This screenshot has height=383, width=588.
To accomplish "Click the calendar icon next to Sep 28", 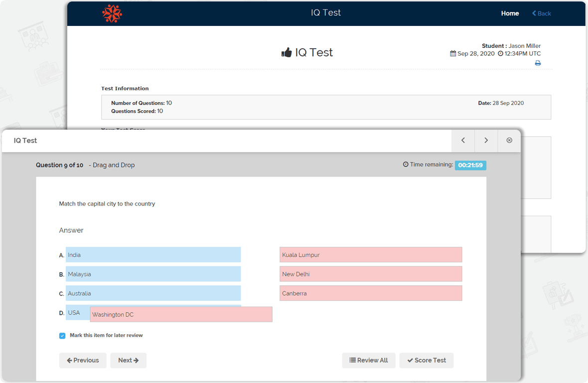I will pos(453,54).
